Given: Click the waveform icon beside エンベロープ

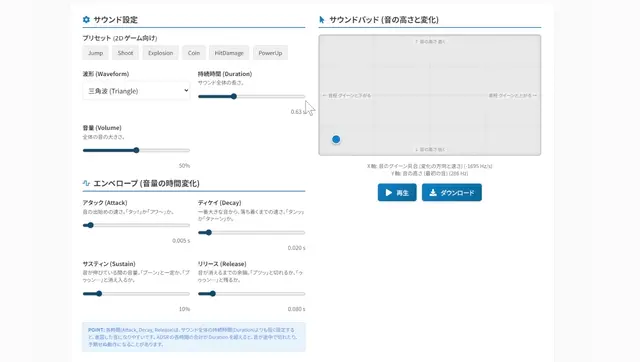Looking at the screenshot, I should click(86, 183).
